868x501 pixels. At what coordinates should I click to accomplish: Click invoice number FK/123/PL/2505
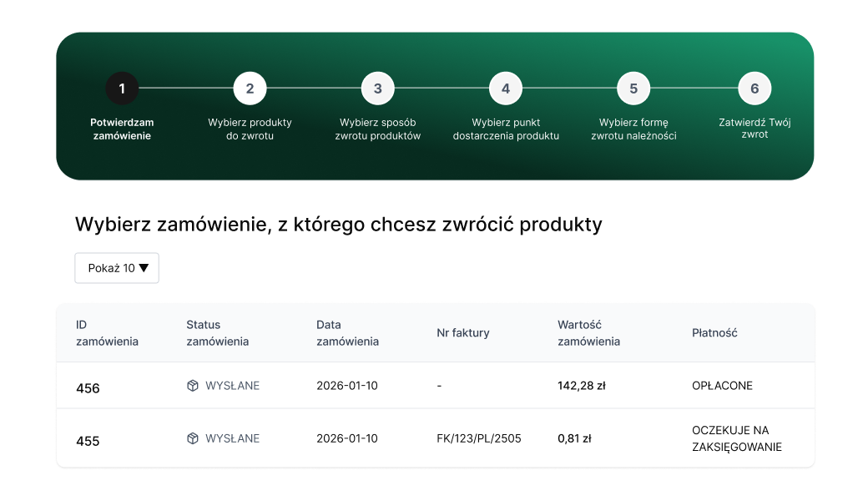[479, 438]
